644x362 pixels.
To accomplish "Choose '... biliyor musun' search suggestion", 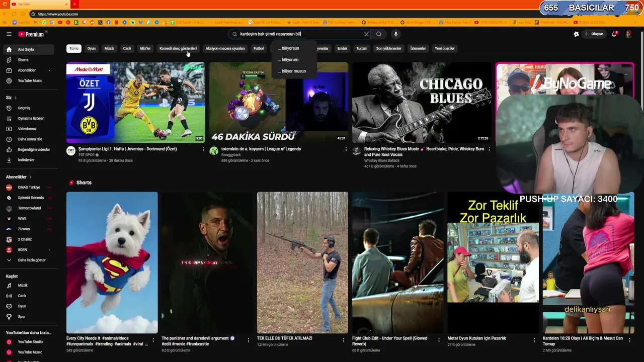I will pos(294,71).
